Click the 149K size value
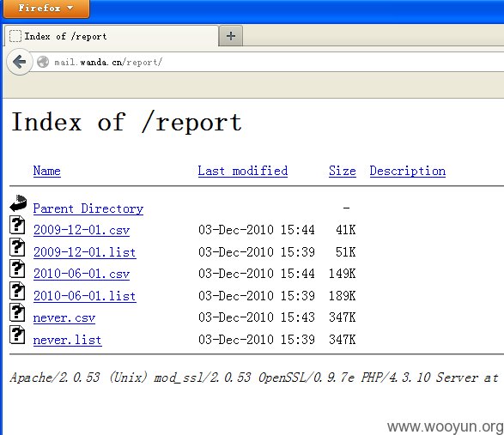The width and height of the screenshot is (504, 435). click(x=343, y=274)
